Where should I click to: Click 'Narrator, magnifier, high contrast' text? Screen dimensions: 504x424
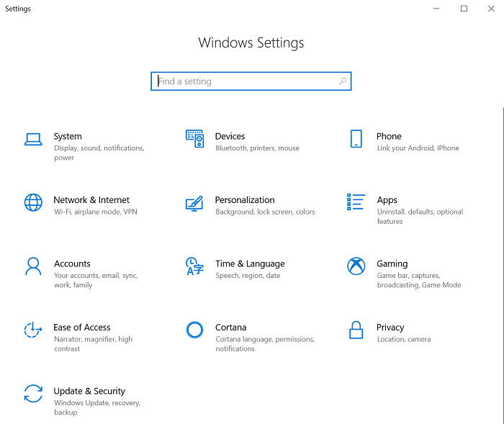click(x=93, y=343)
